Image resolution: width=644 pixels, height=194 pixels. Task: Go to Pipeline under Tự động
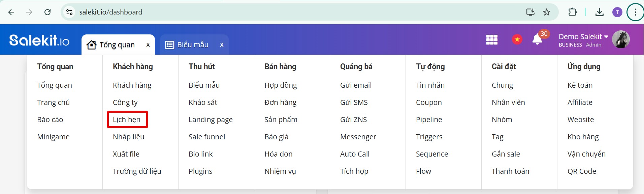(429, 120)
